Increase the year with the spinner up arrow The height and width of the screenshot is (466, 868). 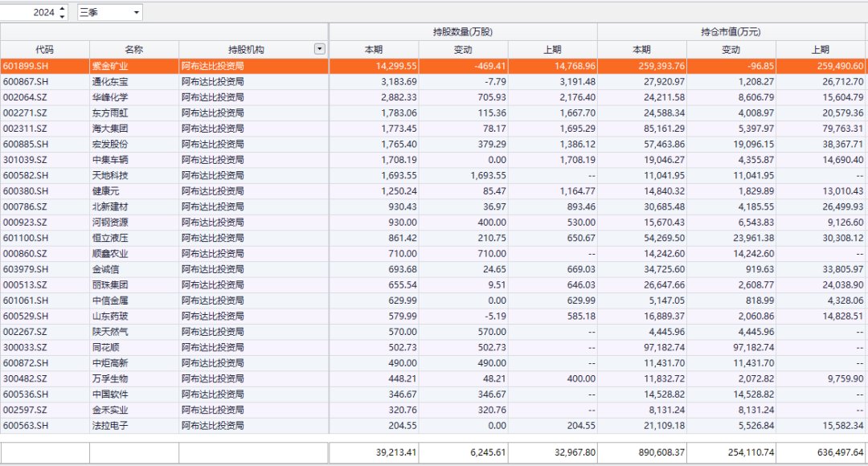[x=63, y=9]
